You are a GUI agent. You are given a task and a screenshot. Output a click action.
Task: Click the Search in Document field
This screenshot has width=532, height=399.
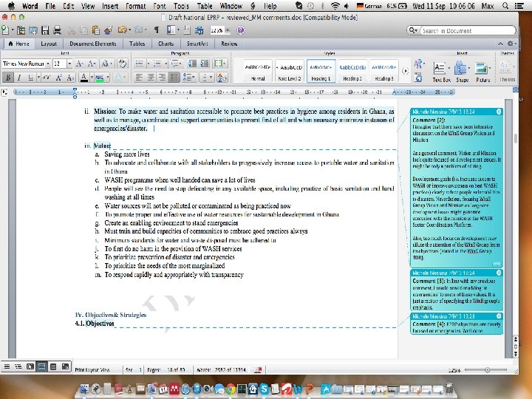[467, 30]
